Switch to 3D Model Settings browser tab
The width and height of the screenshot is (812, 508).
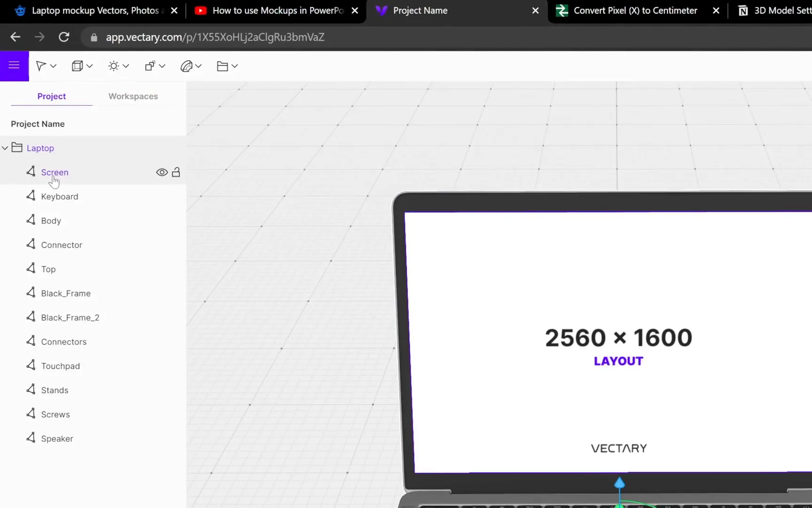773,10
